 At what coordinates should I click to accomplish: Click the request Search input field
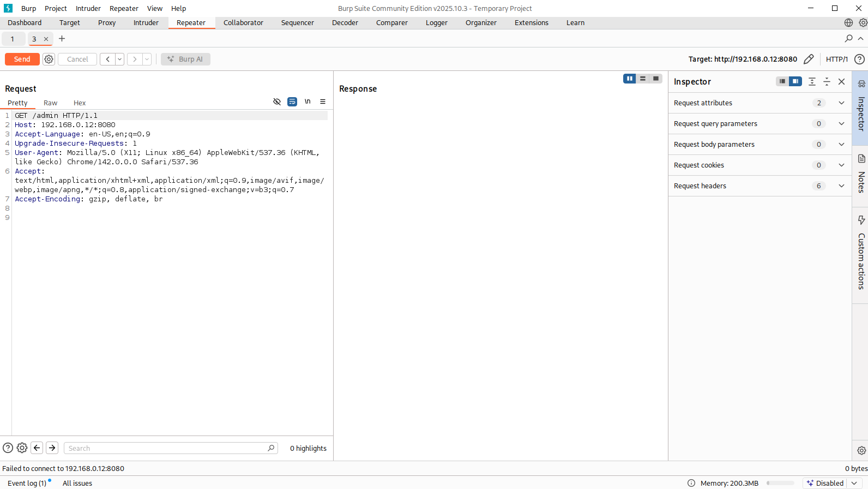click(165, 448)
